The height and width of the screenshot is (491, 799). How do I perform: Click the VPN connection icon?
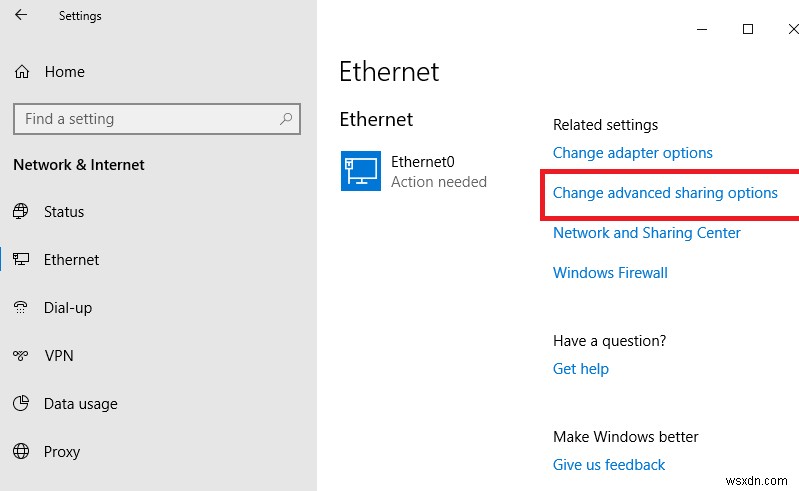(x=21, y=355)
